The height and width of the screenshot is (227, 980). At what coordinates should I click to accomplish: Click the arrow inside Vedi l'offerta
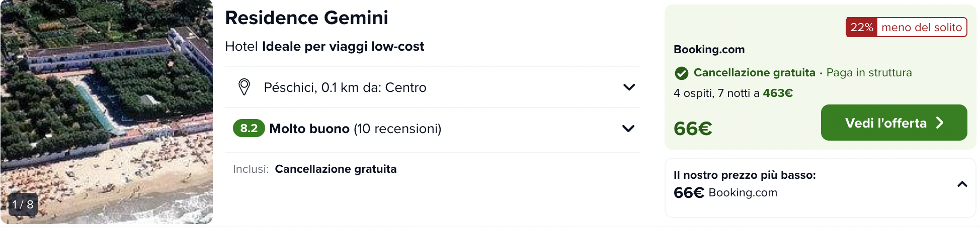939,123
